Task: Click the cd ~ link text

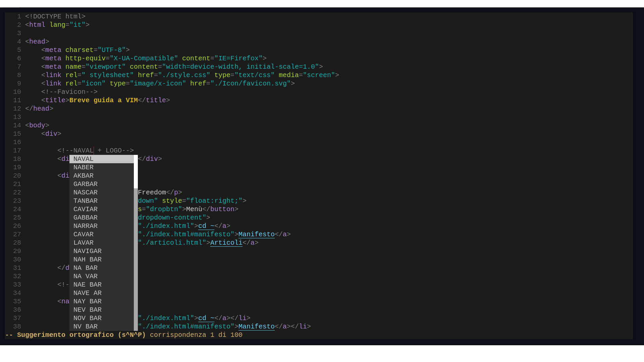Action: 206,226
